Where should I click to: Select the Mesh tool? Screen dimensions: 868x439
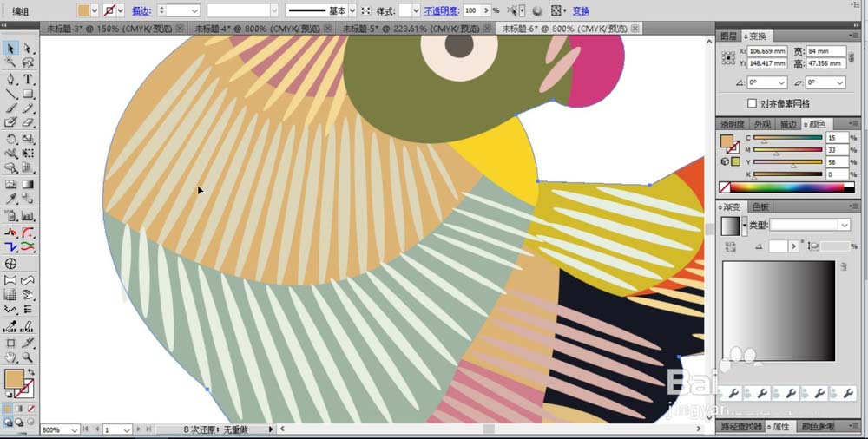click(x=10, y=184)
